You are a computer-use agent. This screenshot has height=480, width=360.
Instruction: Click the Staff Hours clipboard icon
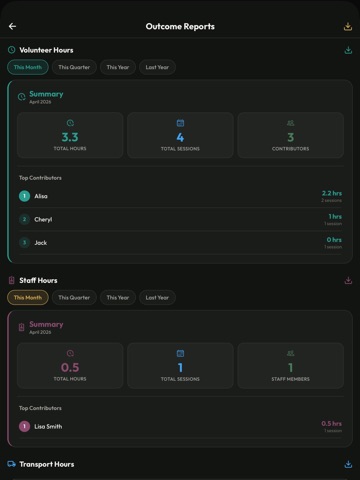(x=12, y=280)
